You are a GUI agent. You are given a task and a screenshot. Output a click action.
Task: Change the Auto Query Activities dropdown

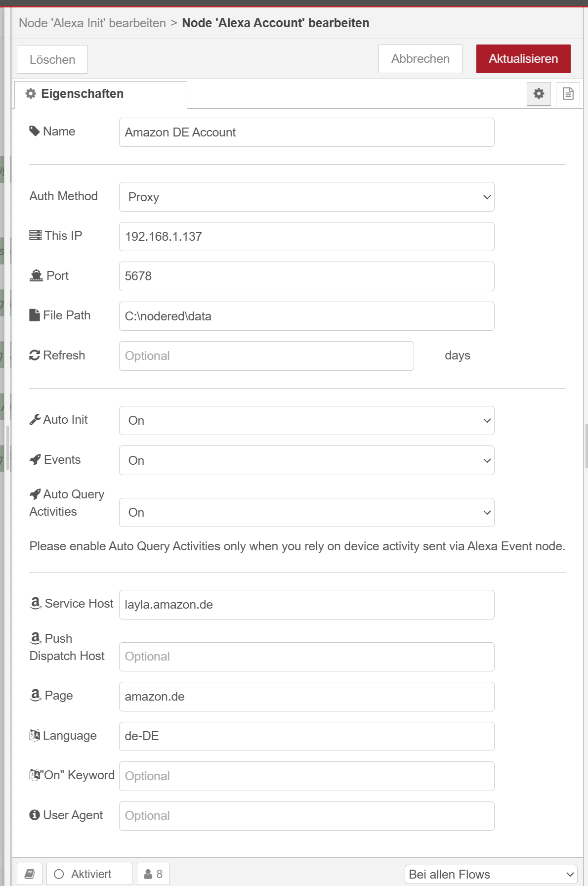pyautogui.click(x=306, y=512)
